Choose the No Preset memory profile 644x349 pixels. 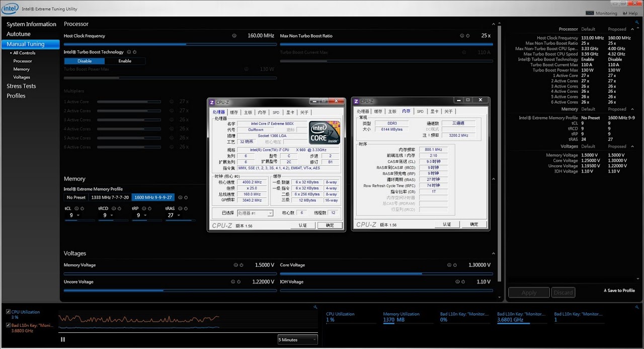76,197
